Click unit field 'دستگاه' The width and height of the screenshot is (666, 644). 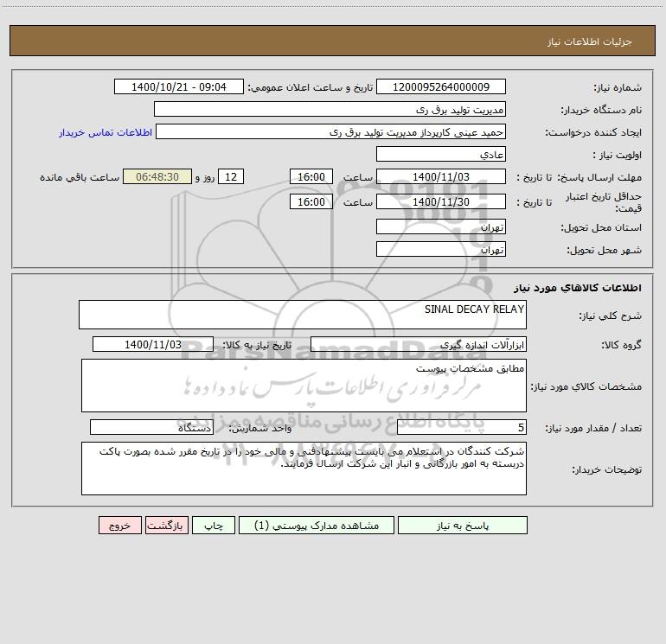151,427
